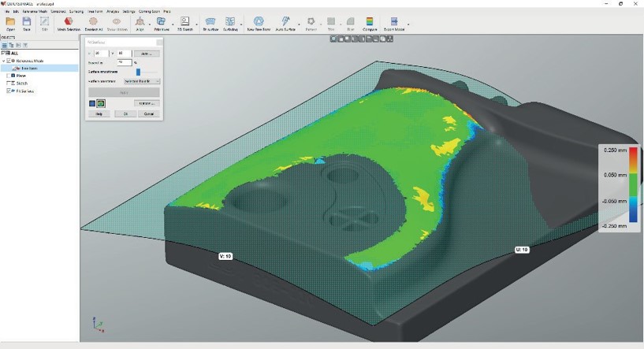Screen dimensions: 644x349
Task: Switch Objects panel to list view icon
Action: [x=5, y=45]
